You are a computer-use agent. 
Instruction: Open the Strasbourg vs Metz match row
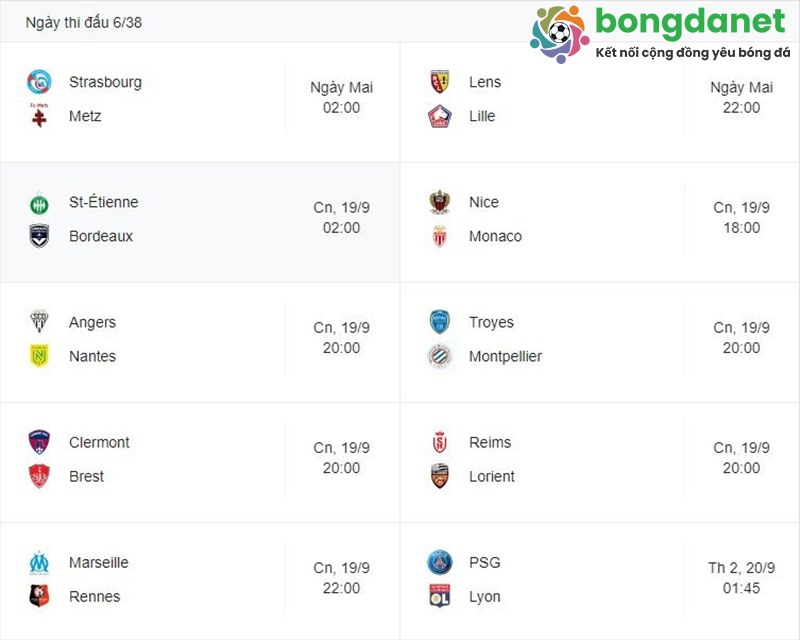pyautogui.click(x=200, y=99)
